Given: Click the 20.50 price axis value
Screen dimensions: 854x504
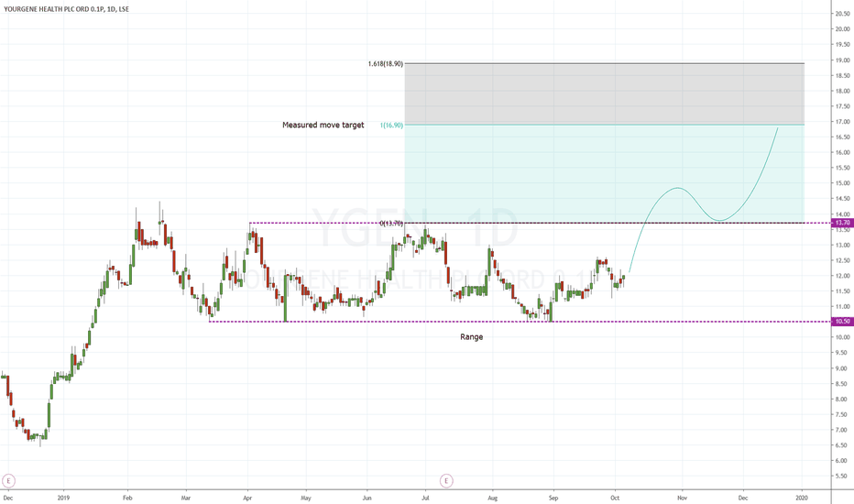Looking at the screenshot, I should tap(843, 14).
